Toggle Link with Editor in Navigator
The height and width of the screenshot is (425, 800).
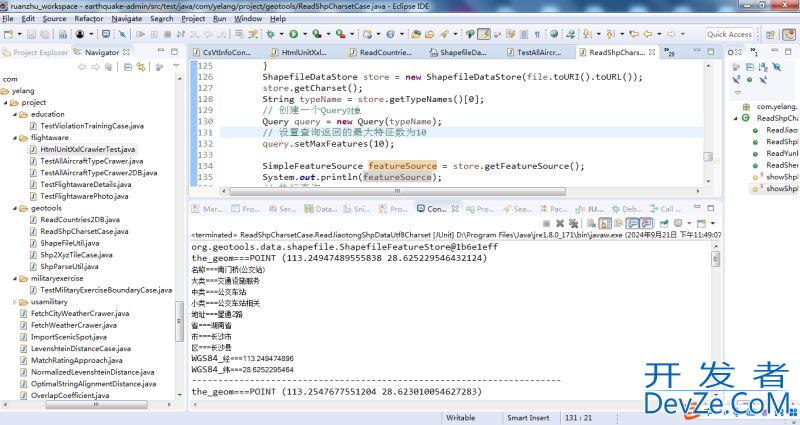pyautogui.click(x=140, y=67)
